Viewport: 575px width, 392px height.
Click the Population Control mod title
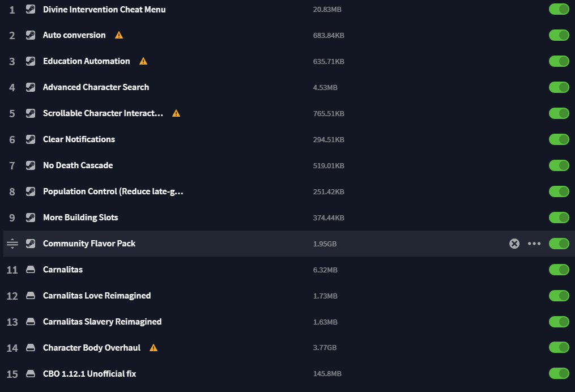(x=113, y=191)
